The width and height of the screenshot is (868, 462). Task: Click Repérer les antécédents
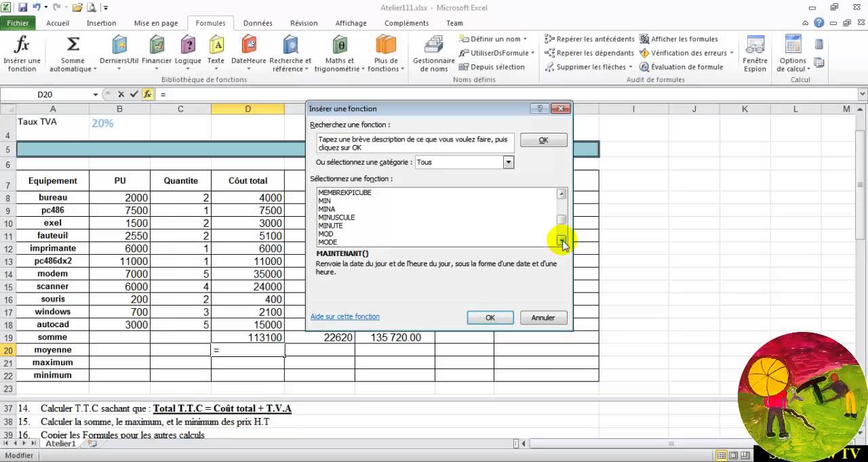coord(589,39)
